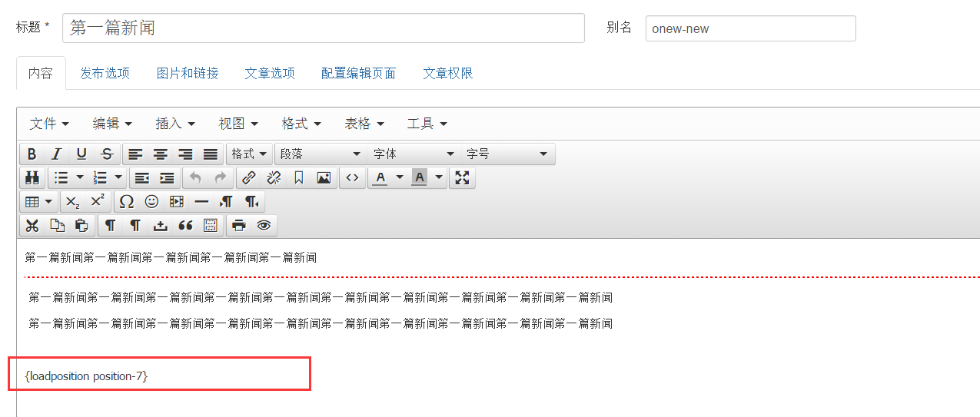Open the 编辑 menu
This screenshot has height=417, width=980.
click(x=112, y=124)
